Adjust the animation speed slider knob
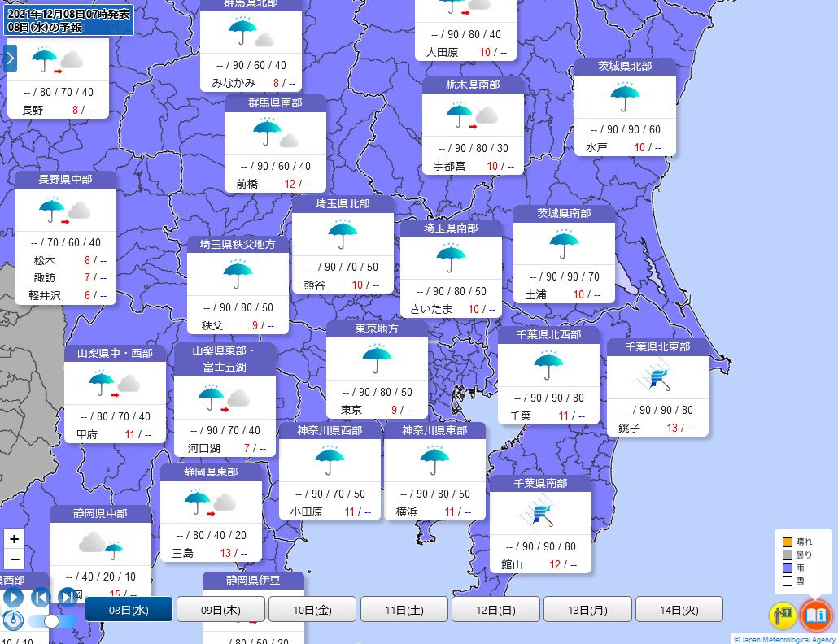Viewport: 838px width, 644px height. click(51, 621)
